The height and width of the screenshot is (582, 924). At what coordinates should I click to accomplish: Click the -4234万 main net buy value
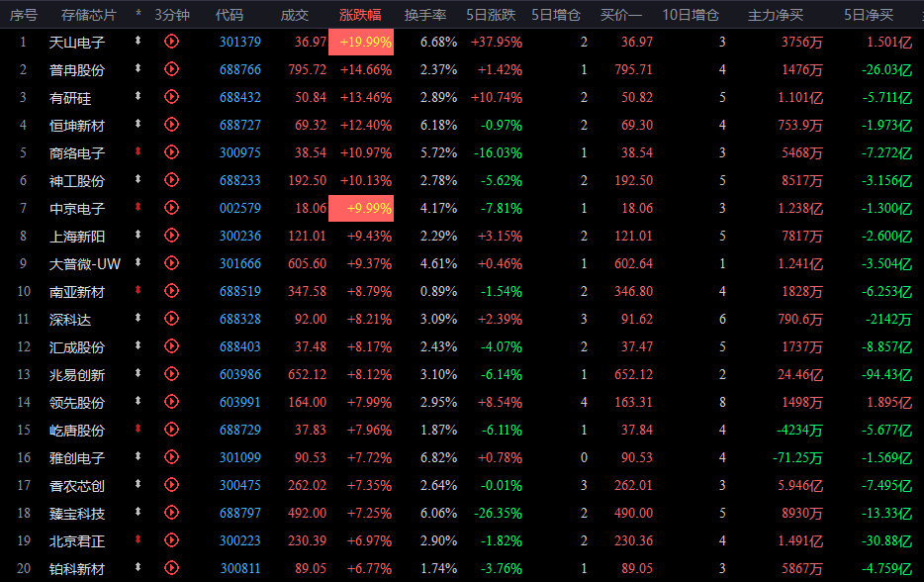799,430
